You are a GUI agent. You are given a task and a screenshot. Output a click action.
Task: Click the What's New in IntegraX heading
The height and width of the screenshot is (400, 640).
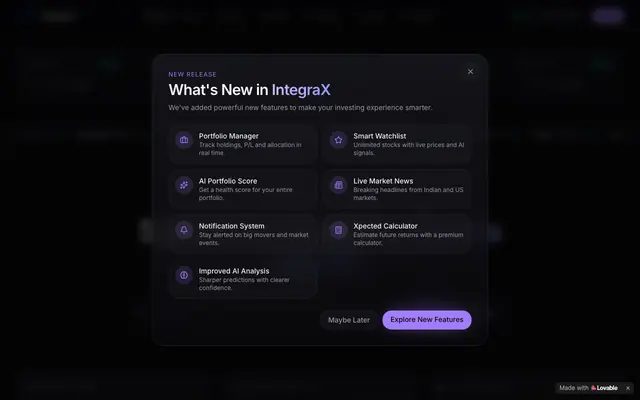[x=249, y=90]
